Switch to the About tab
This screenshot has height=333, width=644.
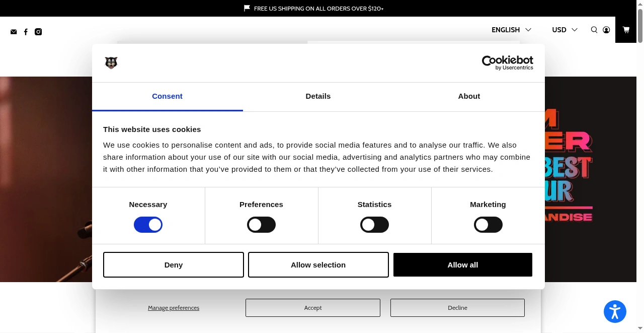tap(469, 96)
